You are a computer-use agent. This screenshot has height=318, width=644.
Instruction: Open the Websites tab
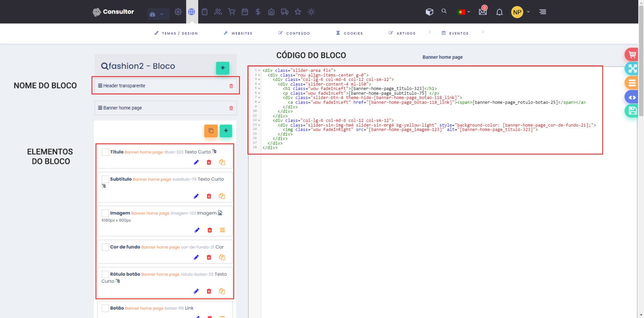coord(238,33)
